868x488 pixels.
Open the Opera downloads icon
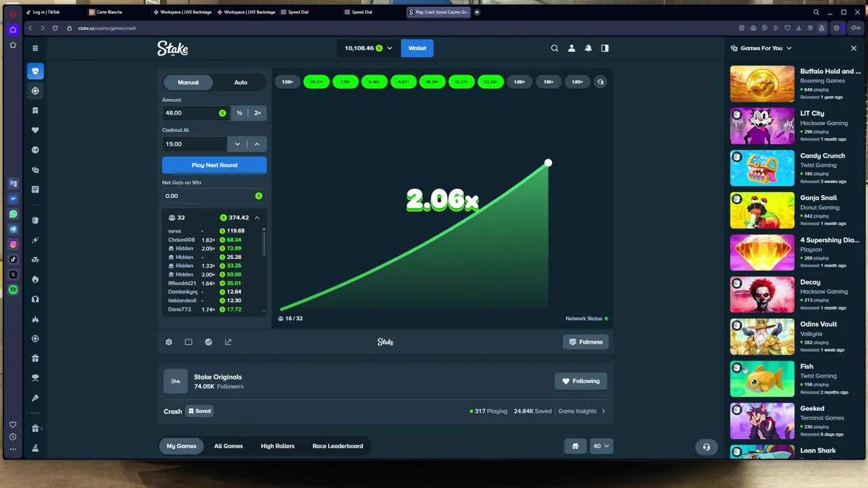click(x=799, y=28)
